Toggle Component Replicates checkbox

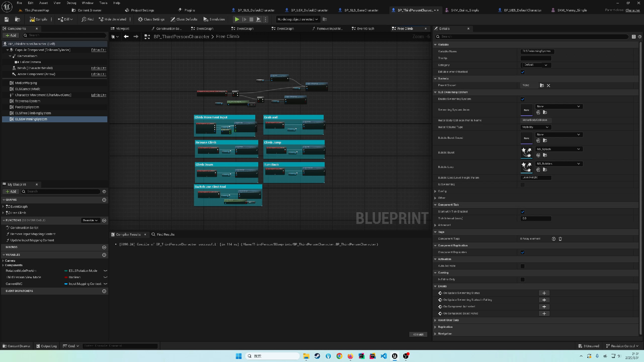click(523, 252)
